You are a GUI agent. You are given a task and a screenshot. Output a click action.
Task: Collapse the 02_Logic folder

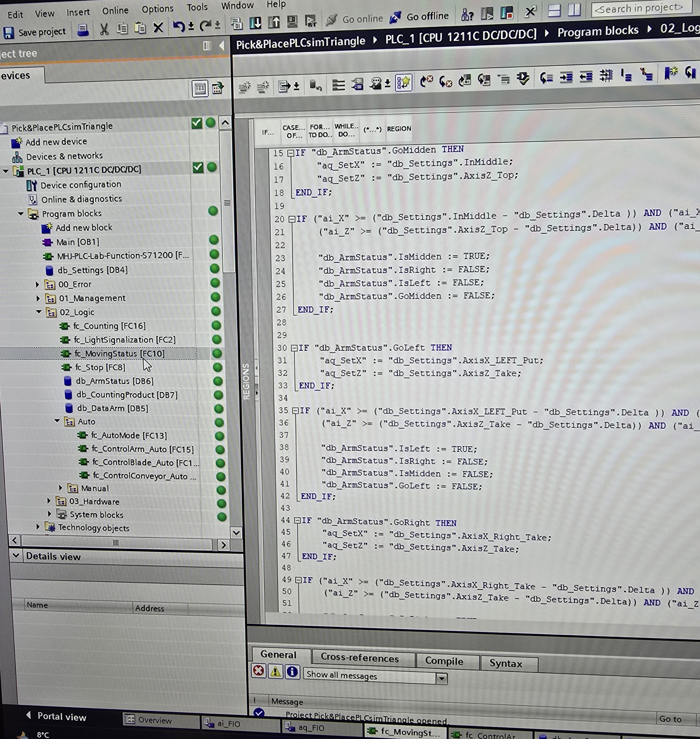[x=39, y=311]
